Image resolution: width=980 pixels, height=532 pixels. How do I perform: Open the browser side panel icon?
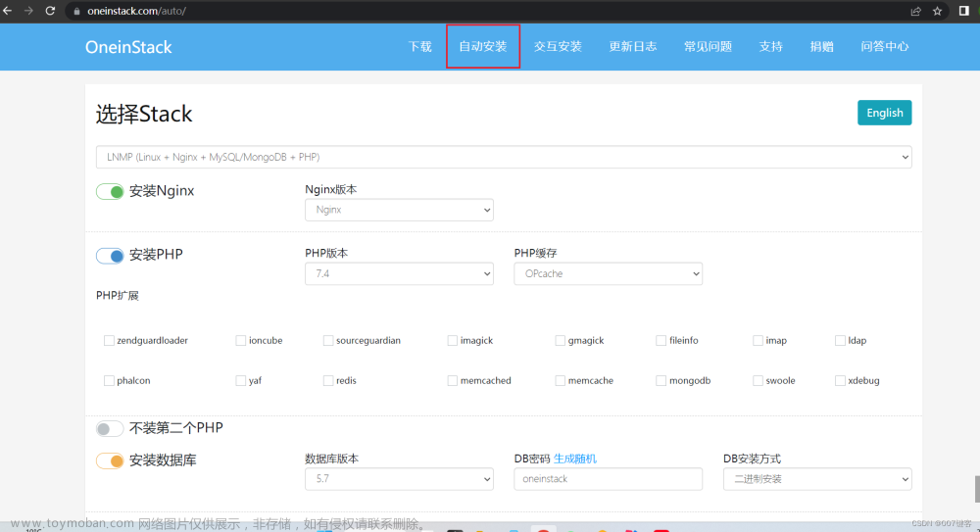point(963,11)
